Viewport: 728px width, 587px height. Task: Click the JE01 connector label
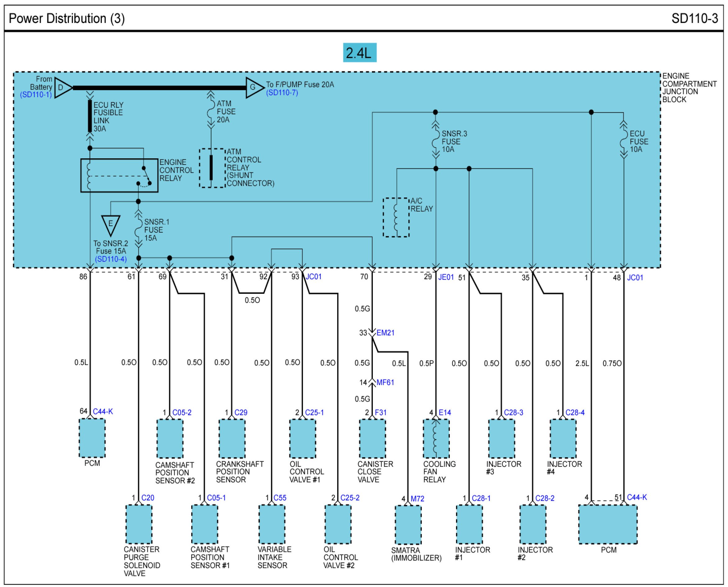point(446,277)
